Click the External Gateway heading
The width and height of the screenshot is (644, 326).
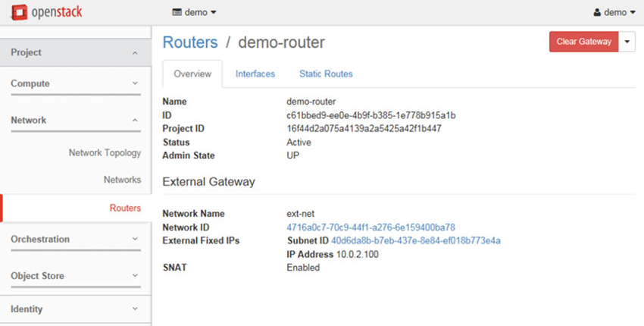tap(208, 182)
